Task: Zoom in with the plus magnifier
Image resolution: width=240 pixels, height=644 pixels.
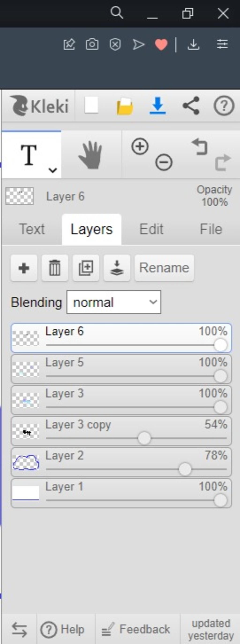Action: point(140,147)
